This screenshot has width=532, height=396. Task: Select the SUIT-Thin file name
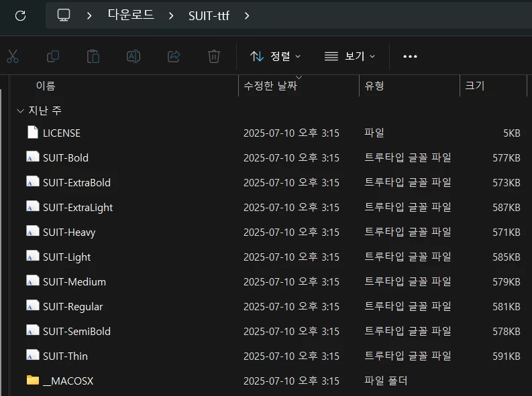pos(65,356)
